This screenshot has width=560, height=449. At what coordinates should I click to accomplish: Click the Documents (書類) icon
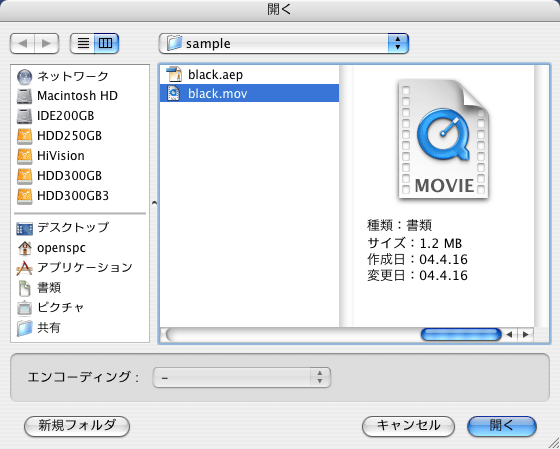coord(25,288)
